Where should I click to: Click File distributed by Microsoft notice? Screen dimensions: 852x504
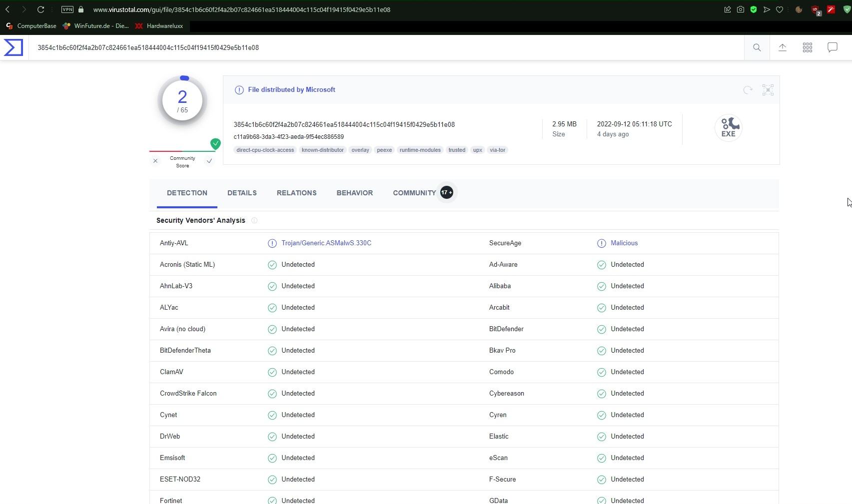coord(291,90)
